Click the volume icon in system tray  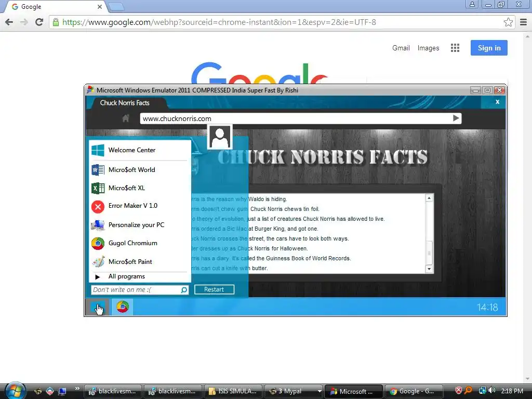(x=492, y=391)
